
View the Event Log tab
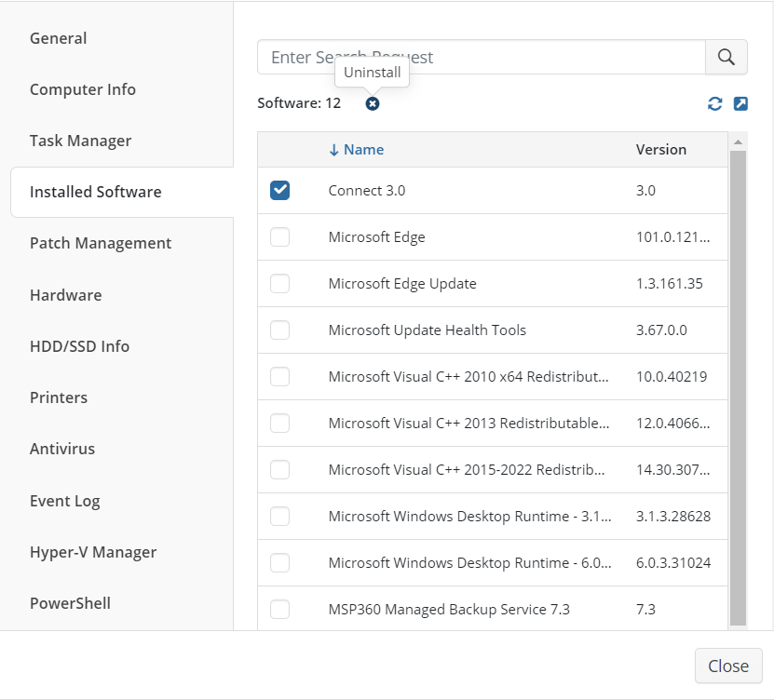click(64, 501)
